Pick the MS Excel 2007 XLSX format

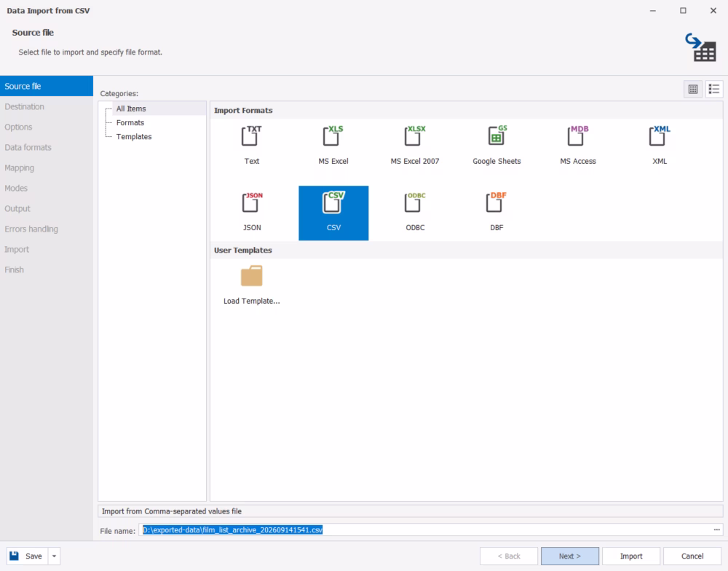tap(415, 137)
